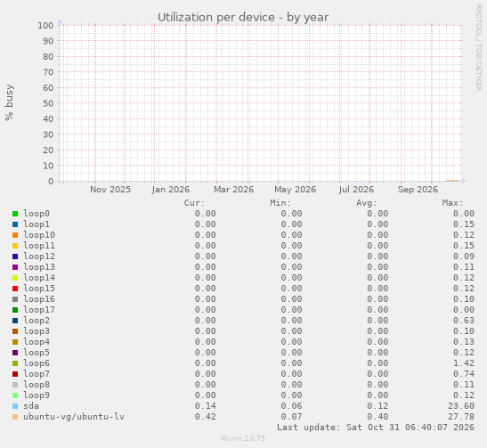Click loop12 max value 0.09
The height and width of the screenshot is (448, 487).
(x=464, y=257)
